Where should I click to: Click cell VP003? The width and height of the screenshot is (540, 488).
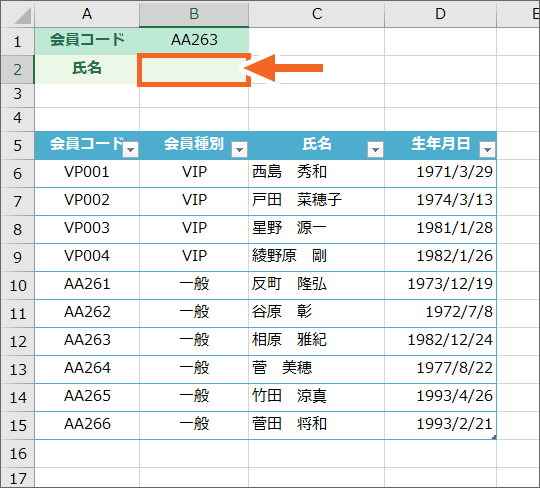(x=87, y=228)
